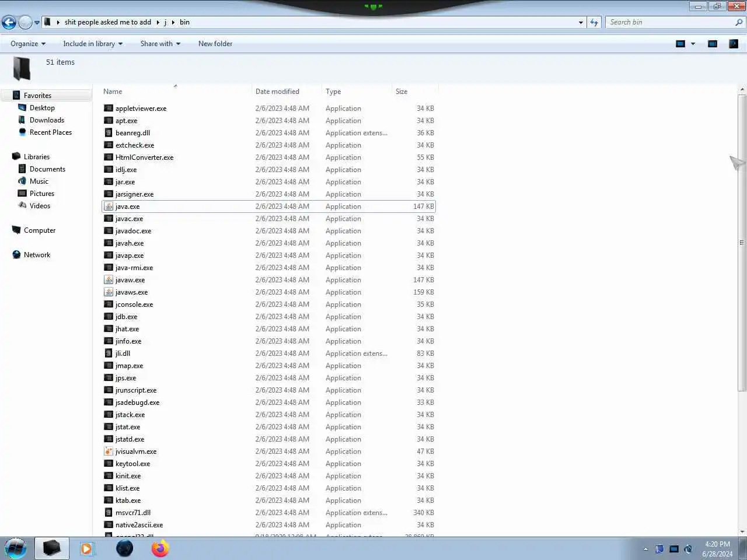
Task: Click the New folder button
Action: (x=215, y=44)
